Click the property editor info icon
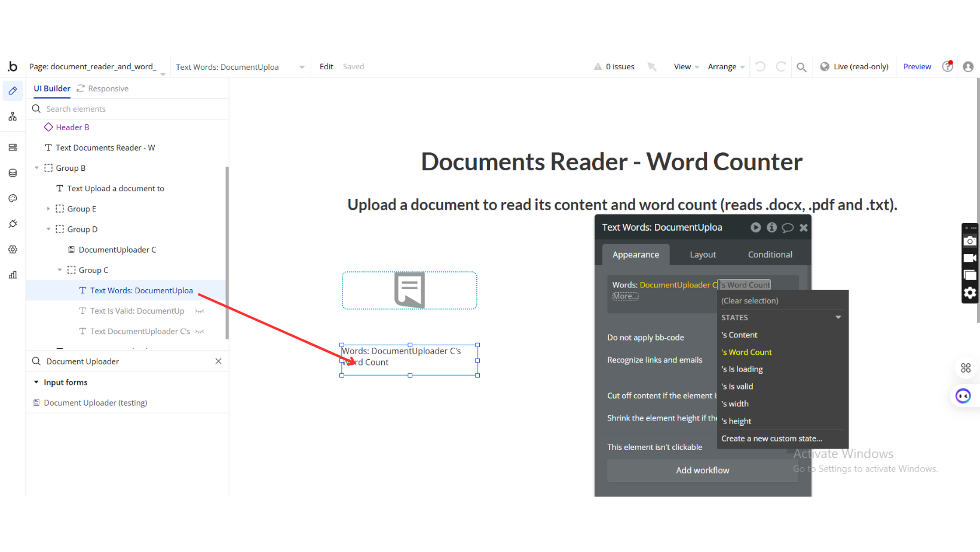The height and width of the screenshot is (552, 980). tap(771, 228)
